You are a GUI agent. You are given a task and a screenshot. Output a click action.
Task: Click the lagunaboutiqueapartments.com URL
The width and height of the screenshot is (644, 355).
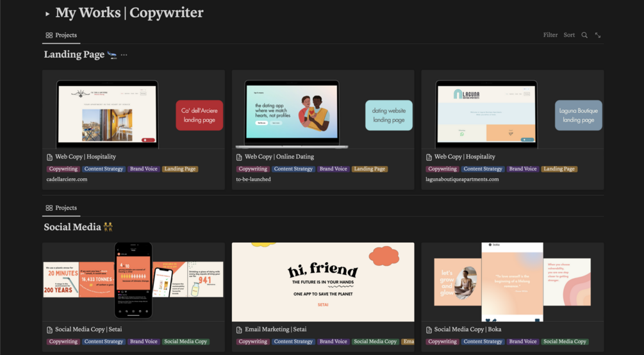pyautogui.click(x=462, y=179)
